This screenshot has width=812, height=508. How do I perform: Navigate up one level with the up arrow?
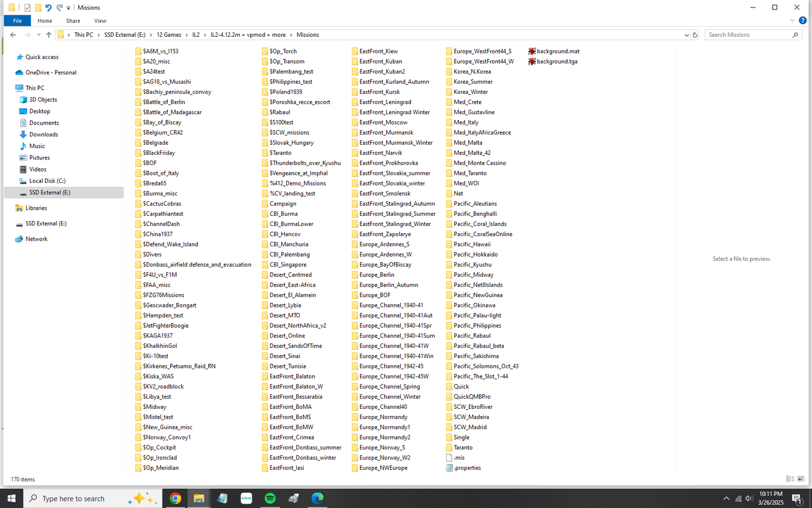48,34
